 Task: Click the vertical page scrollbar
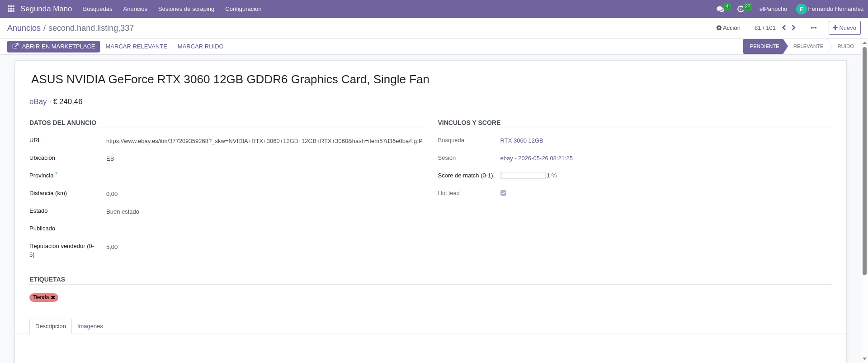(864, 161)
